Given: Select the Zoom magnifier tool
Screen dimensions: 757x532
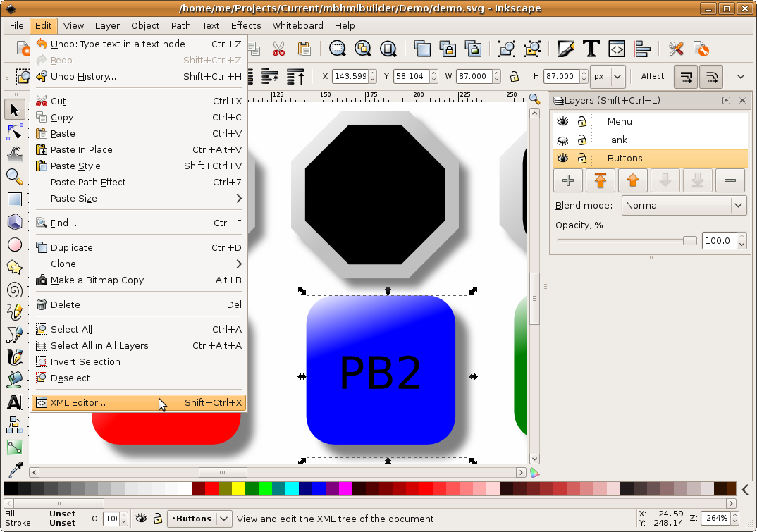Looking at the screenshot, I should tap(15, 177).
